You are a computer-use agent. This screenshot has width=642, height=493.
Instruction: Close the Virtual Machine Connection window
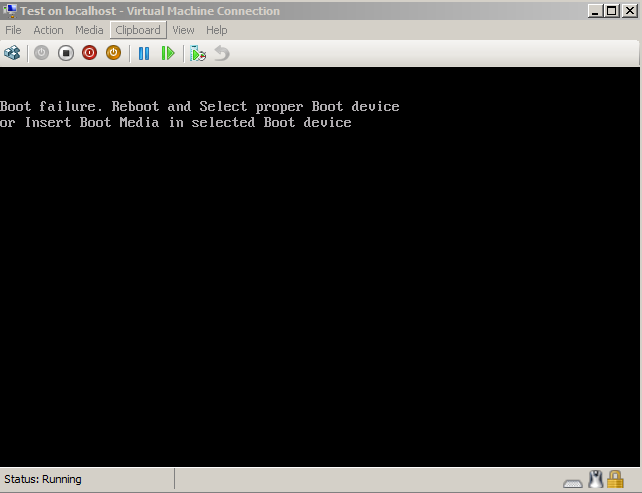tap(630, 11)
